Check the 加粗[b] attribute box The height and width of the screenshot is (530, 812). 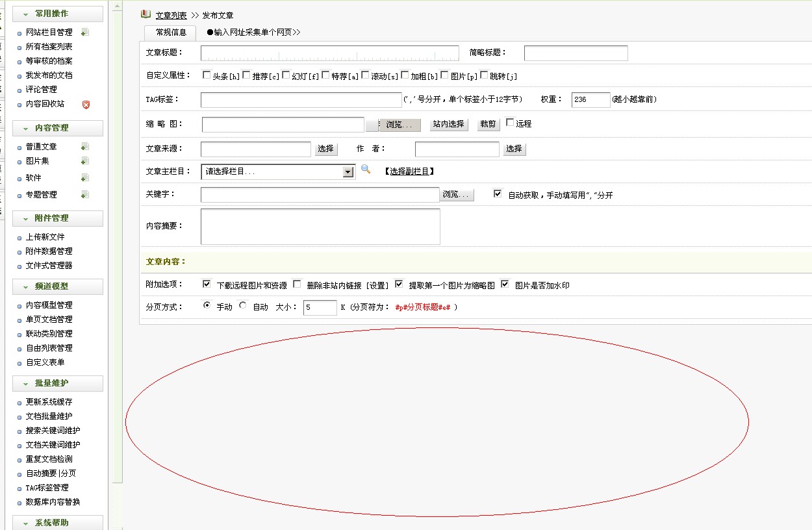pos(405,75)
